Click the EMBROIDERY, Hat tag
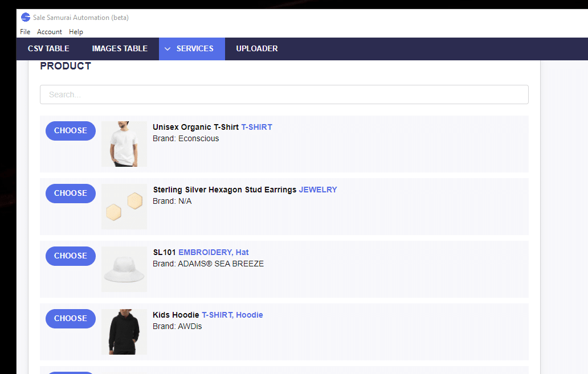This screenshot has width=588, height=374. click(213, 252)
